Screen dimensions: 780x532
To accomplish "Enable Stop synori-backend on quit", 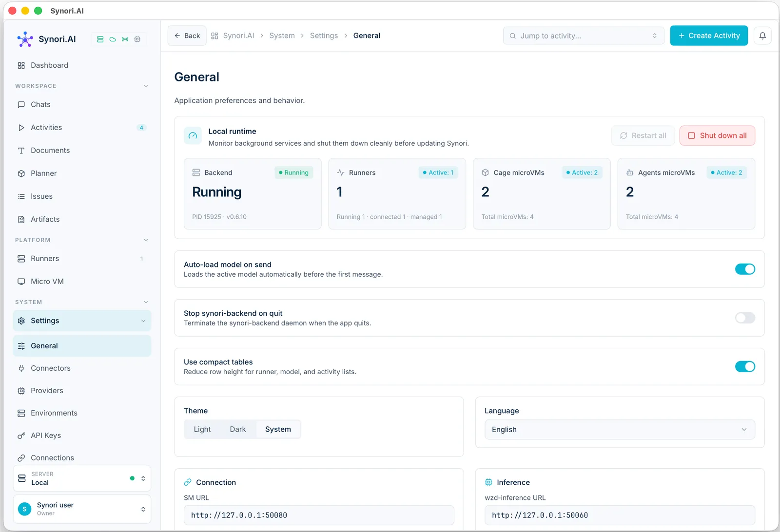I will coord(745,318).
